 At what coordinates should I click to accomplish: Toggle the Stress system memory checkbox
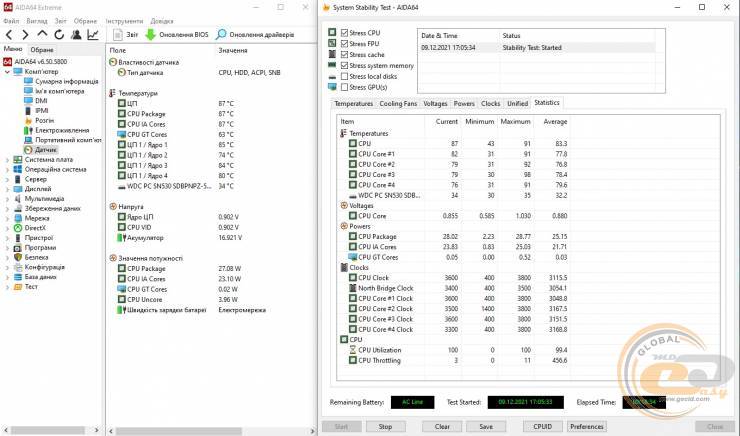click(345, 66)
